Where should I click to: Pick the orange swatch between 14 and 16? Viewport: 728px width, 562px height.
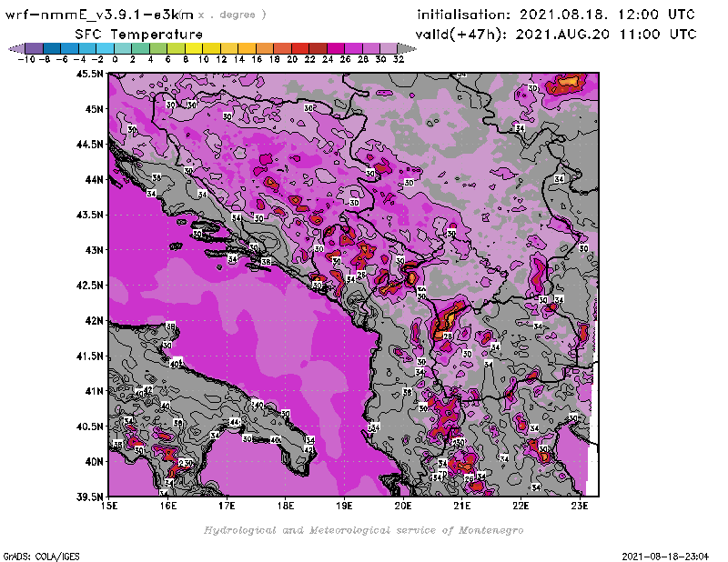[248, 47]
